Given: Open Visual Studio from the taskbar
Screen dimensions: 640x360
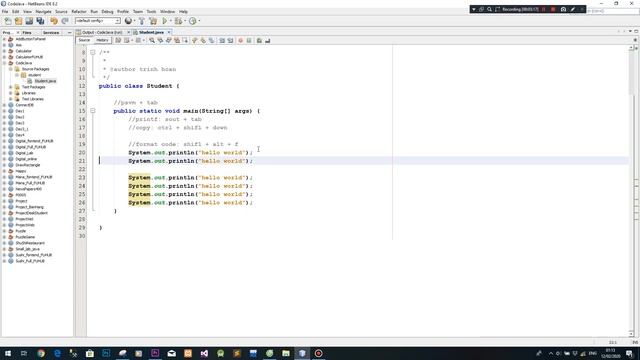Looking at the screenshot, I should [204, 353].
